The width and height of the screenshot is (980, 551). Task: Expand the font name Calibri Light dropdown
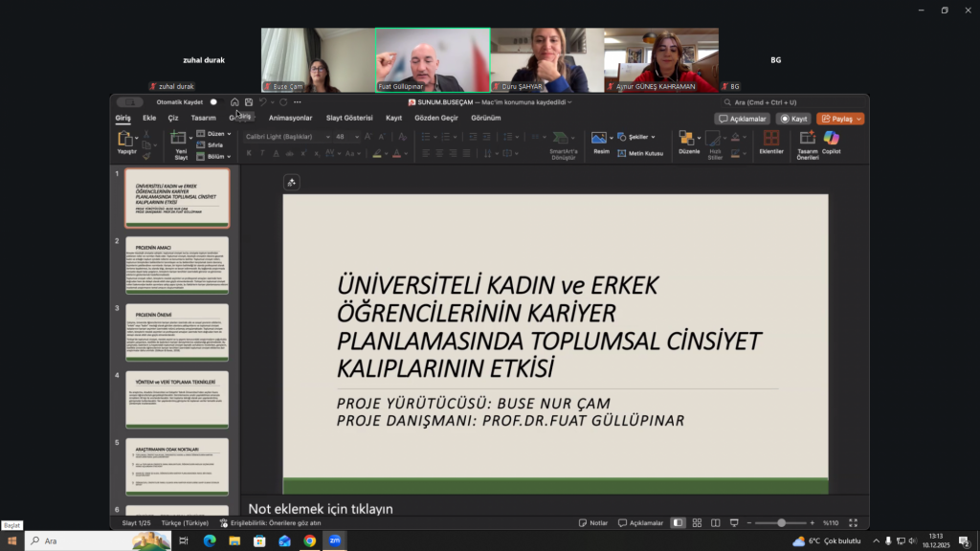327,137
